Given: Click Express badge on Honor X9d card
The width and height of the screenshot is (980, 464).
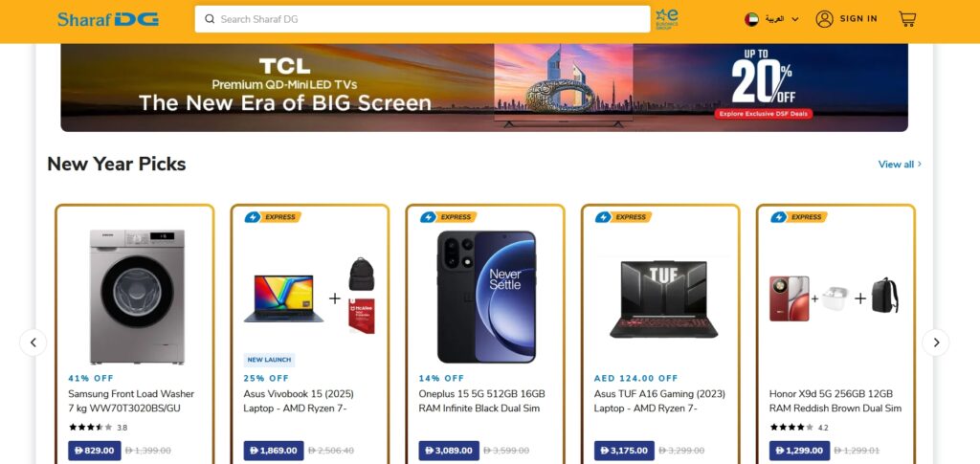Looking at the screenshot, I should click(799, 217).
